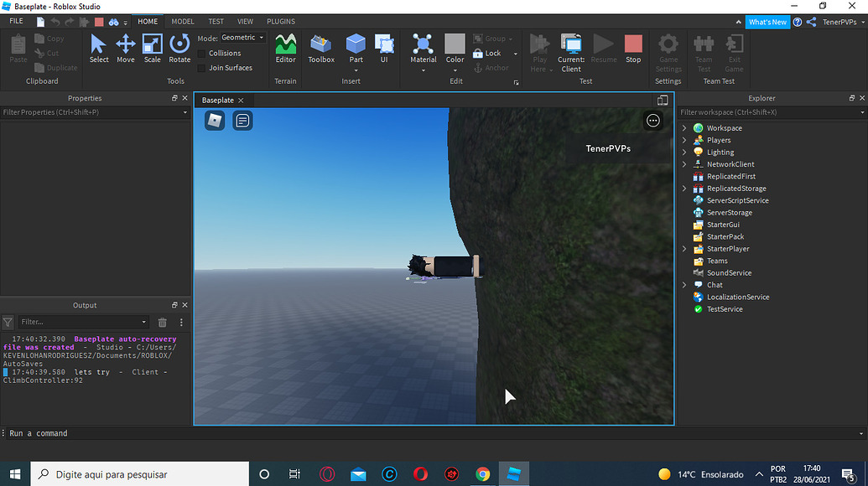This screenshot has width=868, height=486.
Task: Select TestService in Explorer
Action: coord(725,309)
